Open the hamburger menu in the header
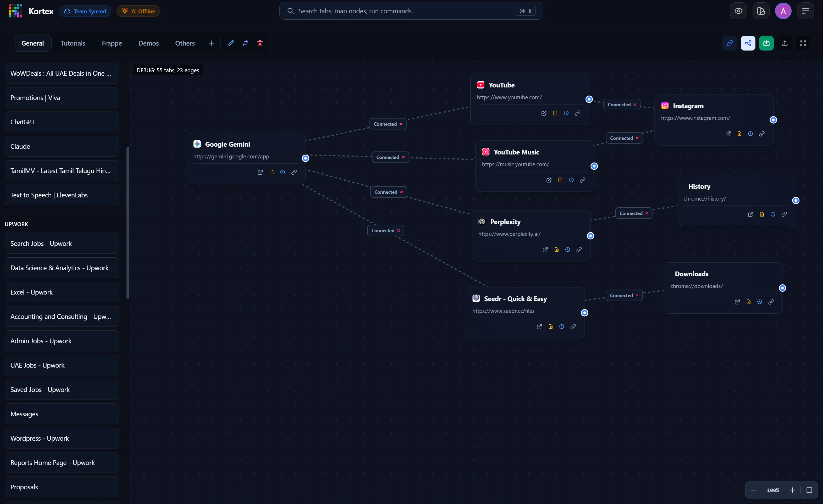Screen dimensions: 823x504 (x=805, y=11)
